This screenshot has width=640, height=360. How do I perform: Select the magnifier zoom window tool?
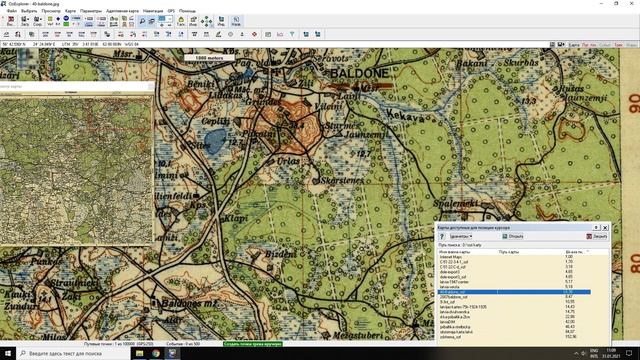point(142,21)
